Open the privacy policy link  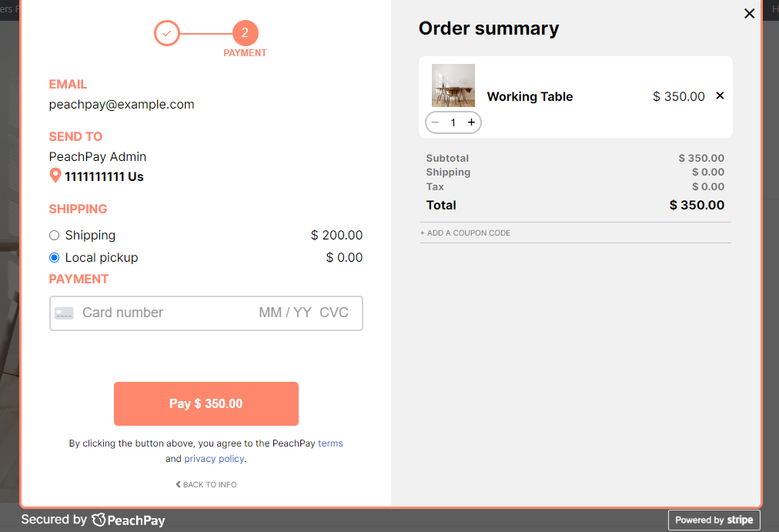tap(214, 459)
